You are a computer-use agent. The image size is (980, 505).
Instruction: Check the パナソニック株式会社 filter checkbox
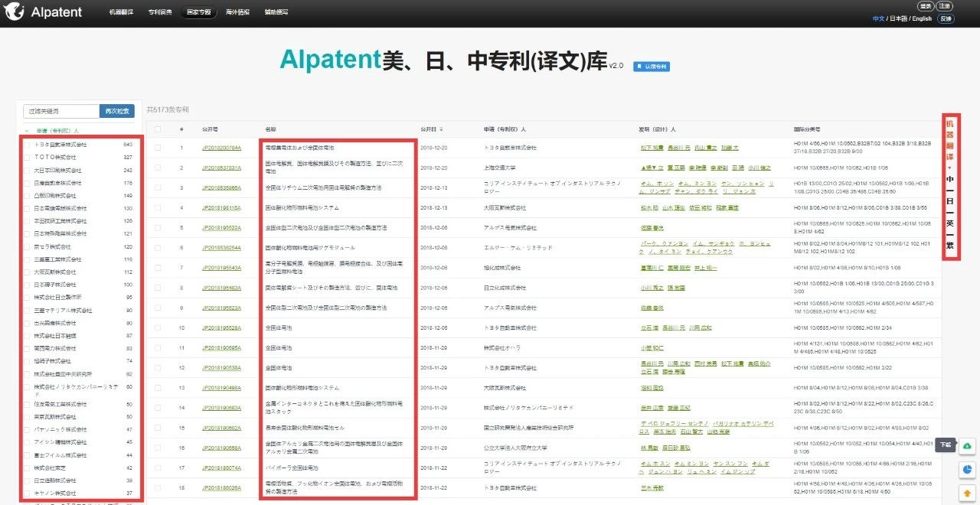coord(28,430)
